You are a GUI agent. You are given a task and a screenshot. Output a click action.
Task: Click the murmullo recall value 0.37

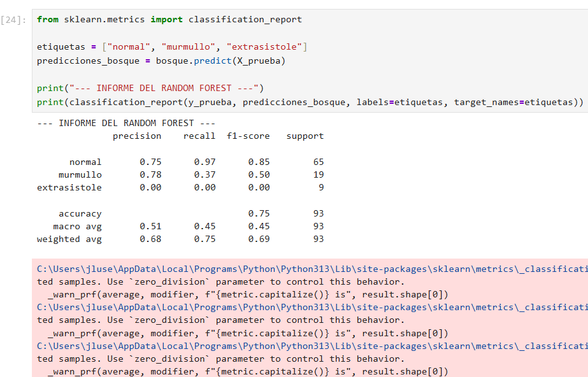[x=204, y=174]
